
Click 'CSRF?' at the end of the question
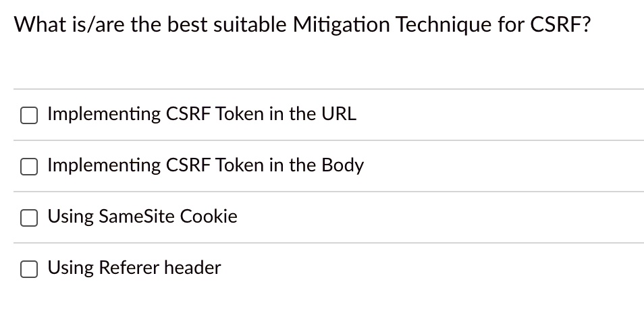(x=560, y=24)
